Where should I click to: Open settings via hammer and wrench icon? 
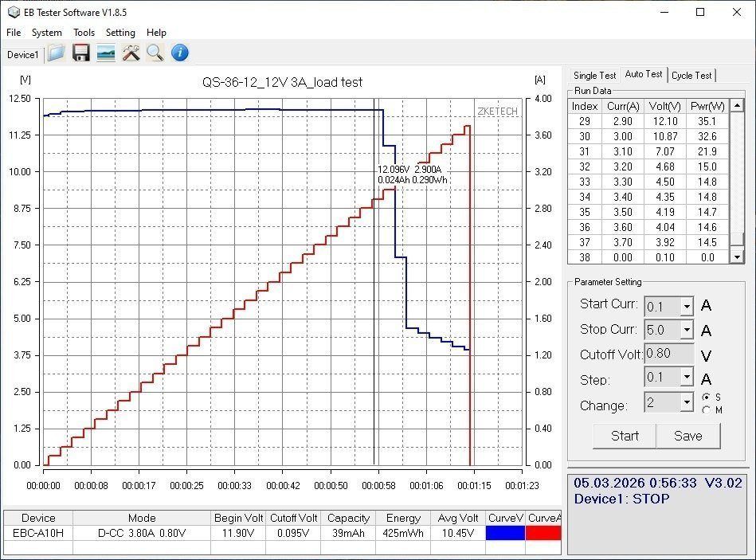pos(131,53)
